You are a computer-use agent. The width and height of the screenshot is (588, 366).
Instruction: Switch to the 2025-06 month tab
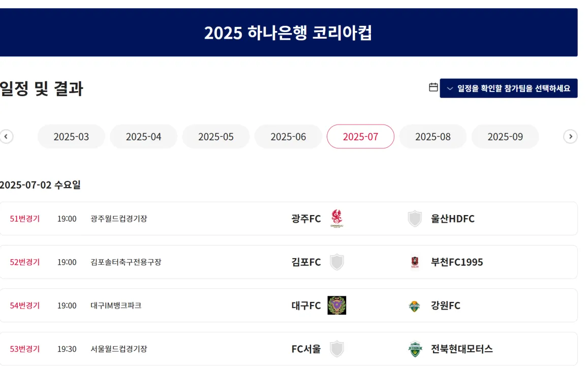coord(288,137)
